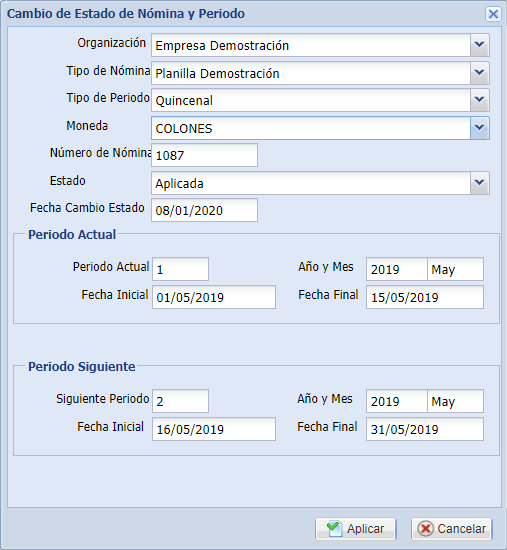Click the Número de Nómina field
Screen dimensions: 507x550
pyautogui.click(x=204, y=155)
